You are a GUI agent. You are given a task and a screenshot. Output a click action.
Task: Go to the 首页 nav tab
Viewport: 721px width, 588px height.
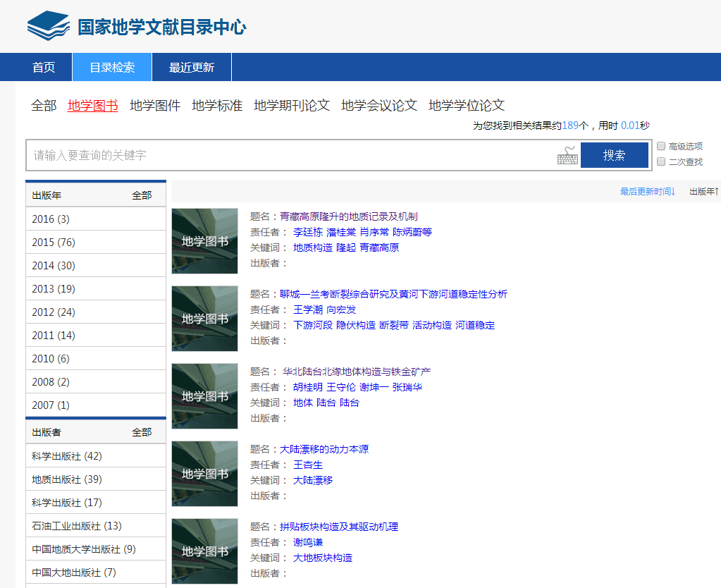pos(44,68)
